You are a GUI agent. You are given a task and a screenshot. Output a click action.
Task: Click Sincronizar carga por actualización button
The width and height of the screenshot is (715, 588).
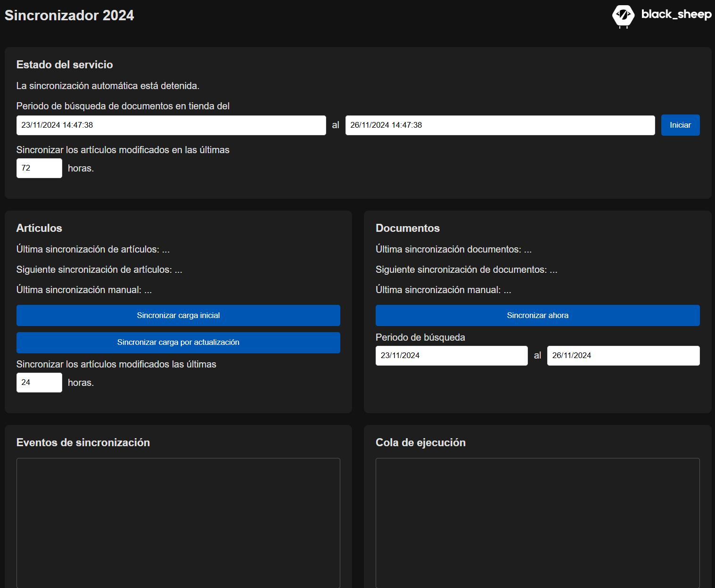pos(178,343)
